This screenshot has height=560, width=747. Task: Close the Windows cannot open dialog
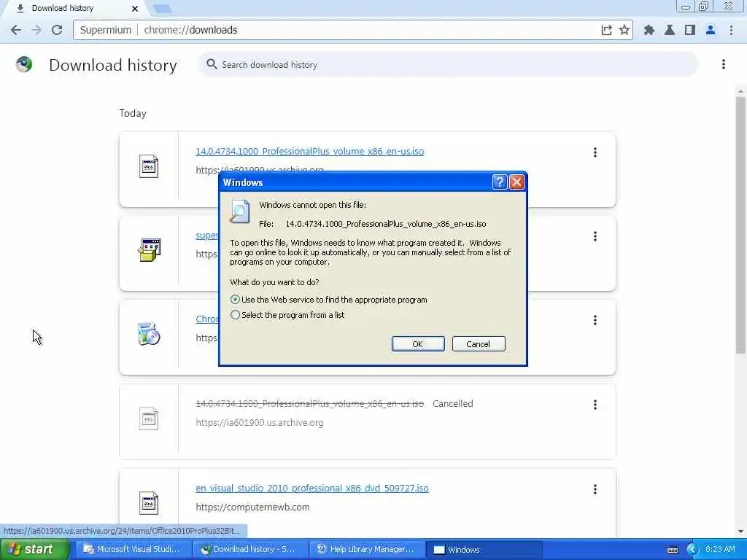pos(517,182)
